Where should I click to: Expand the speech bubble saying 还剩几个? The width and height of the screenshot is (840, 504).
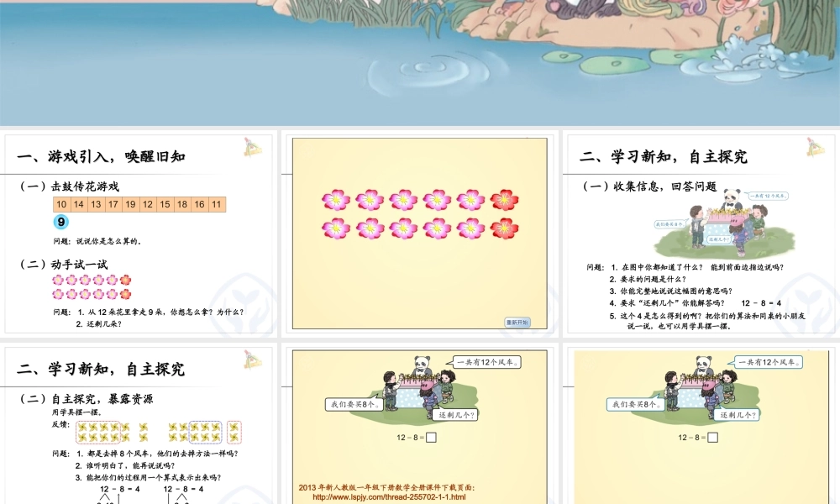click(x=455, y=416)
